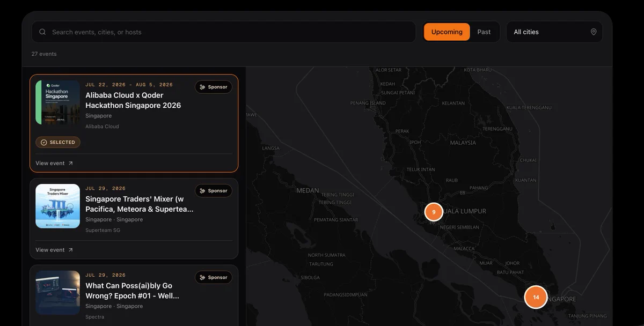Click the Spectra host text
The width and height of the screenshot is (644, 326).
[95, 317]
